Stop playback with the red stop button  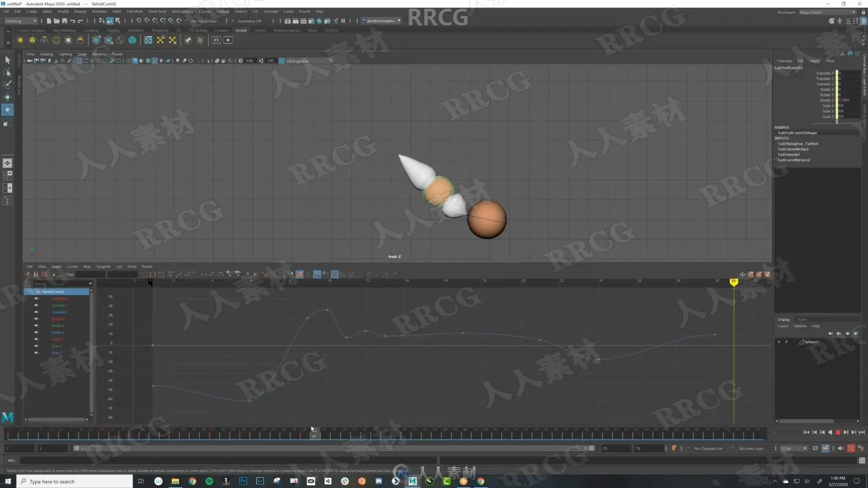[838, 432]
